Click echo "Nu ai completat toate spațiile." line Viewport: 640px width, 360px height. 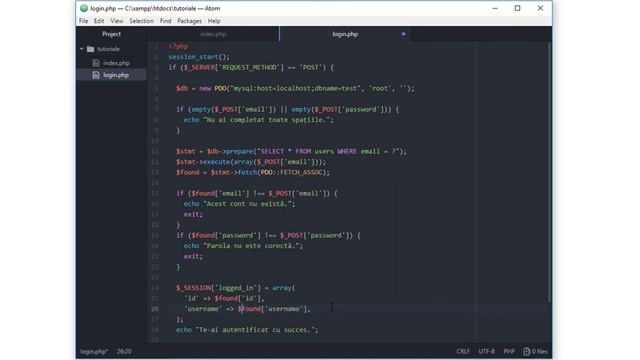pos(258,120)
